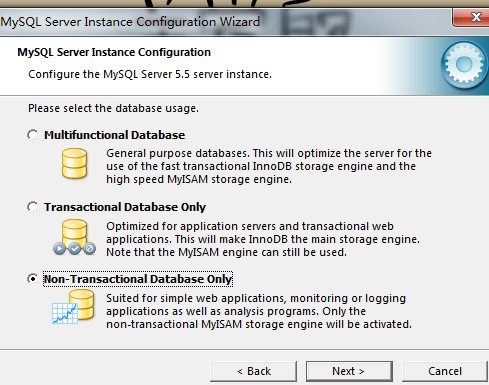Image resolution: width=489 pixels, height=385 pixels.
Task: Click the prohibited badge on transactional database icon
Action: pyautogui.click(x=89, y=248)
